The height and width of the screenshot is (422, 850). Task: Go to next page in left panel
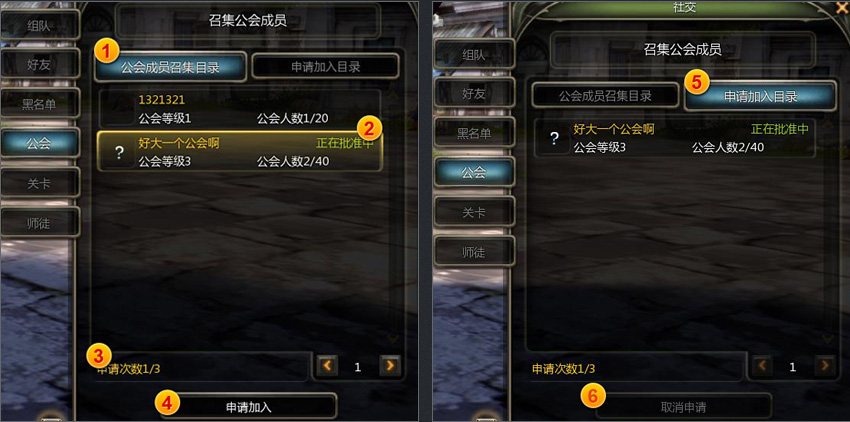point(390,367)
